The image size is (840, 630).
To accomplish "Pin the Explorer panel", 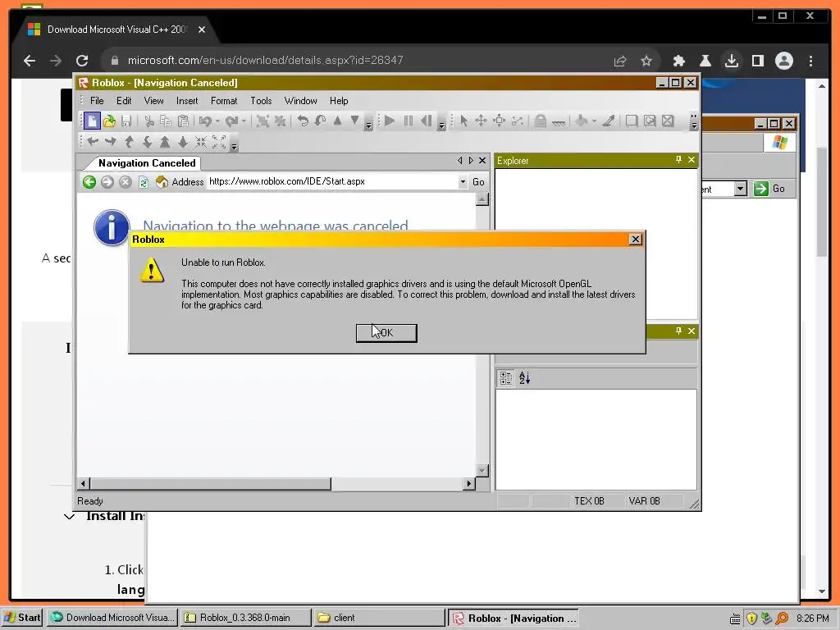I will click(678, 160).
